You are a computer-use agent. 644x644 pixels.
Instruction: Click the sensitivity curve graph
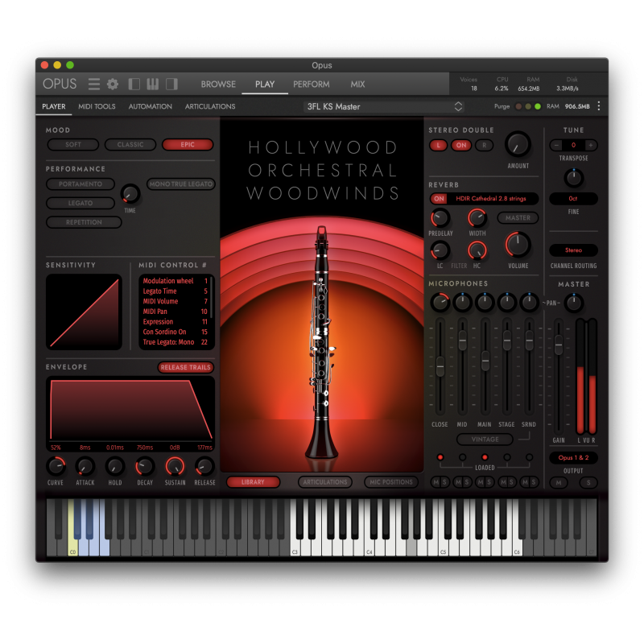85,312
